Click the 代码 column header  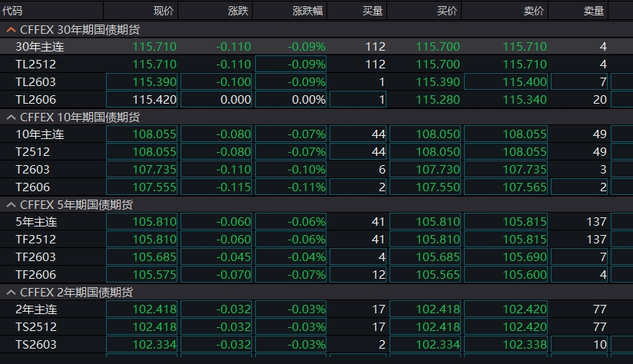(13, 11)
